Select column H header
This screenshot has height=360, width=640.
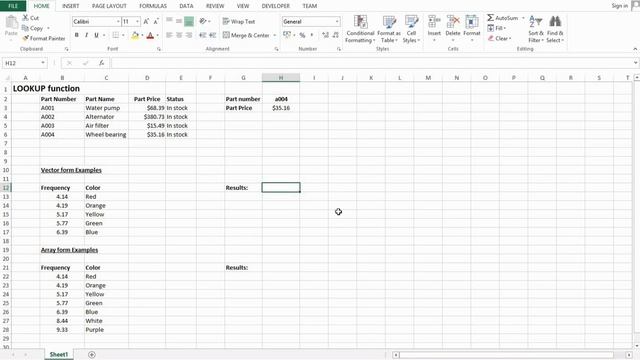[281, 78]
